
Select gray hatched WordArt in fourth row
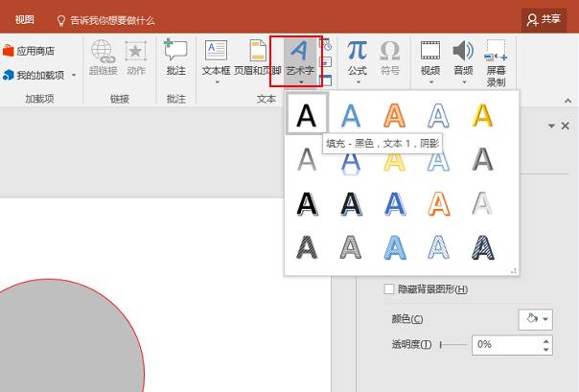click(x=351, y=247)
